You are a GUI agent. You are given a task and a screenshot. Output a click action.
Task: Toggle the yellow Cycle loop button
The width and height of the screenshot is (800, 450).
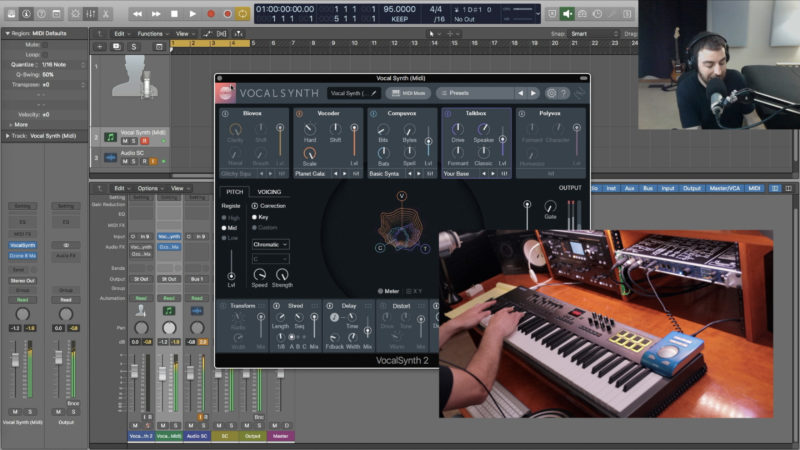tap(242, 14)
